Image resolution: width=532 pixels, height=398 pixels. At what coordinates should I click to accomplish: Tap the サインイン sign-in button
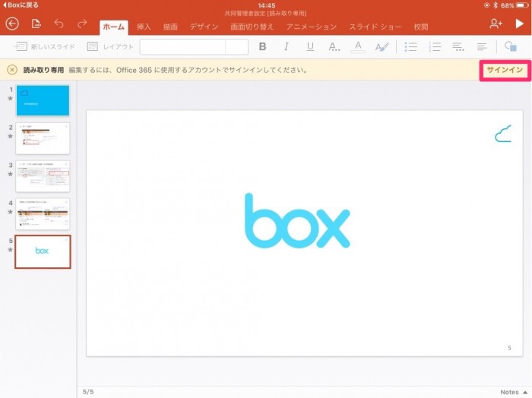pyautogui.click(x=505, y=70)
